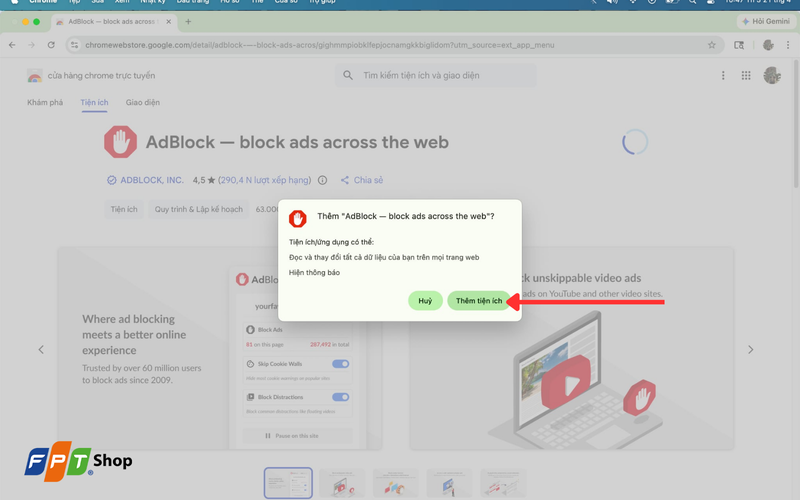Go back using the browser back arrow
800x500 pixels.
tap(12, 45)
